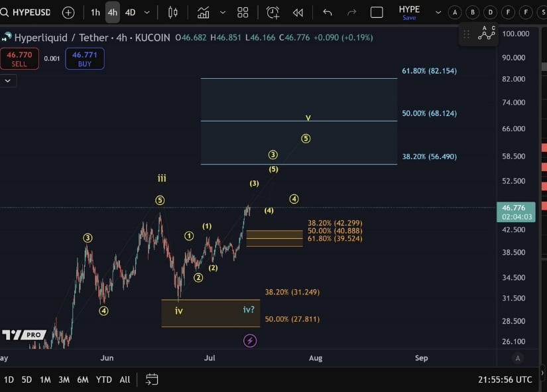Set range to YTD

103,379
